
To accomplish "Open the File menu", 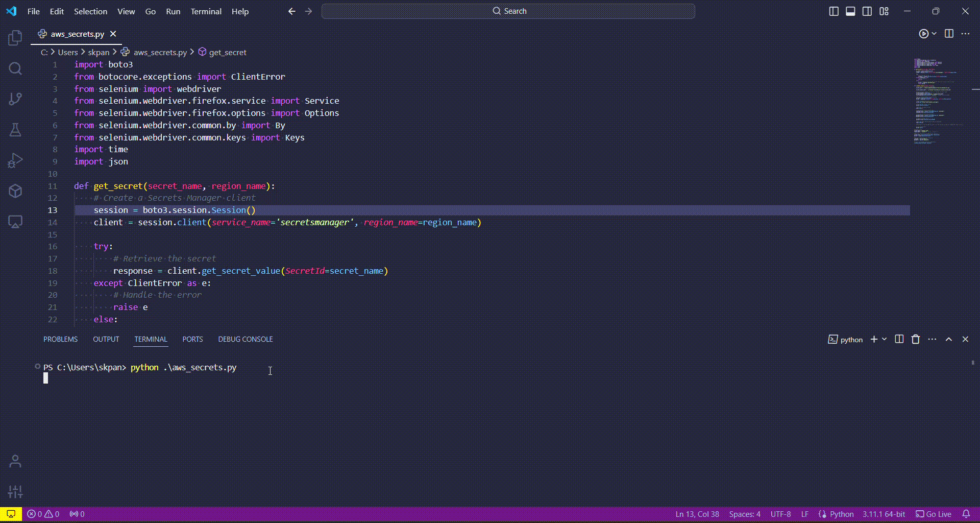I will [34, 11].
